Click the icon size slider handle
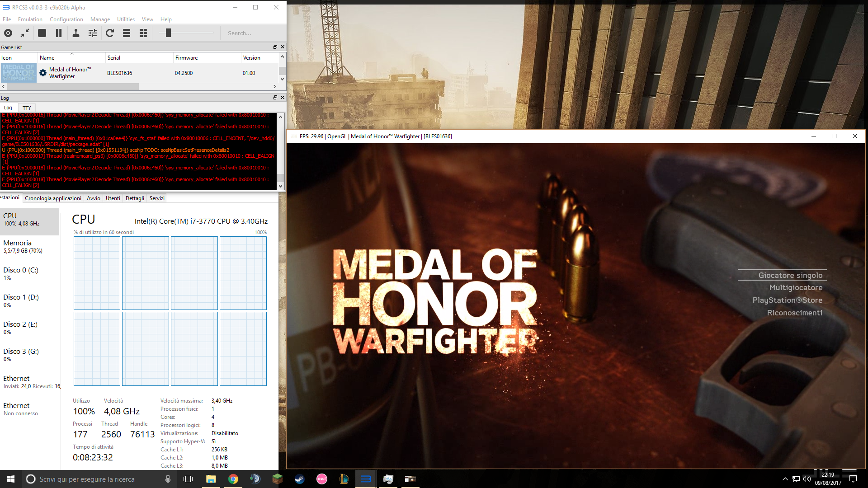This screenshot has height=488, width=868. click(168, 33)
